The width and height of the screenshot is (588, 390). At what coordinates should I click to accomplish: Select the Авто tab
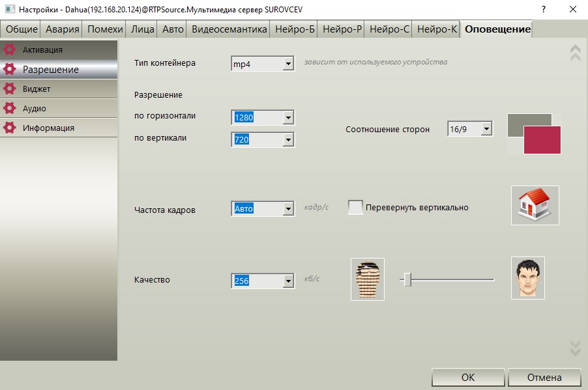pos(173,29)
